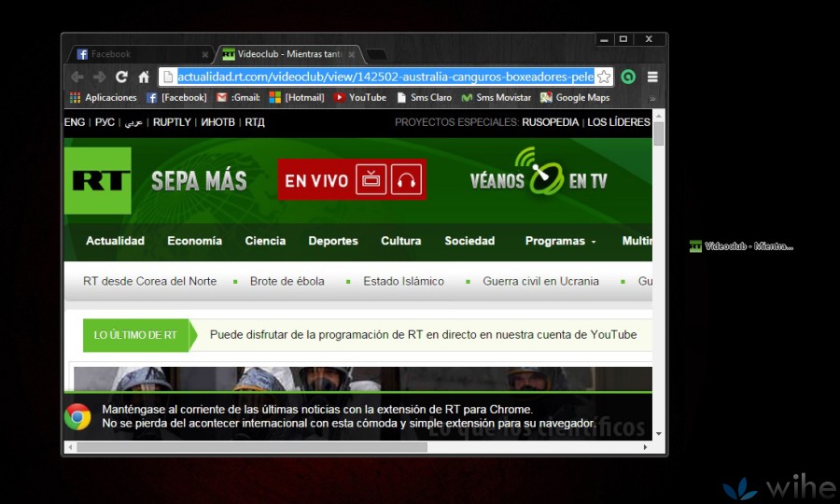Open Aplicaciones apps shortcut in bookmarks bar
The width and height of the screenshot is (840, 504).
point(104,97)
